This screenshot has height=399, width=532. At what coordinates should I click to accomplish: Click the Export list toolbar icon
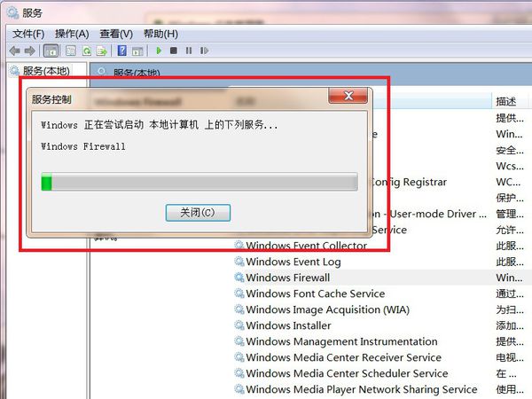pyautogui.click(x=102, y=51)
